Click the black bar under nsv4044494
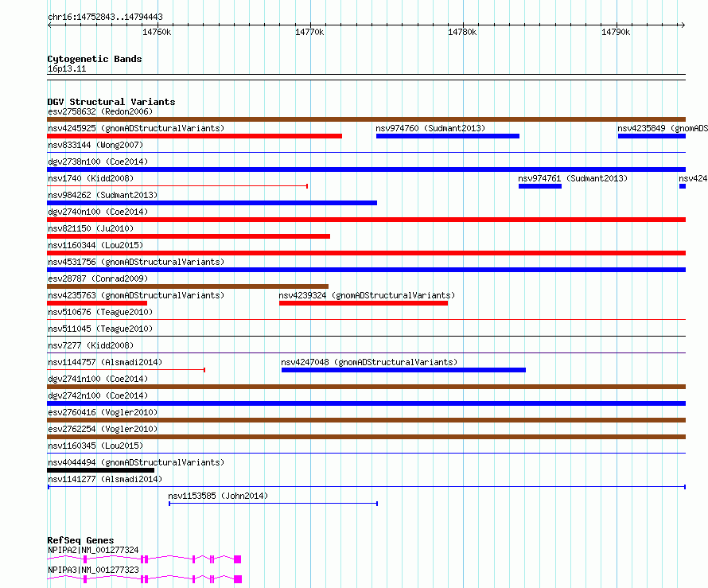This screenshot has width=708, height=588. click(x=101, y=470)
